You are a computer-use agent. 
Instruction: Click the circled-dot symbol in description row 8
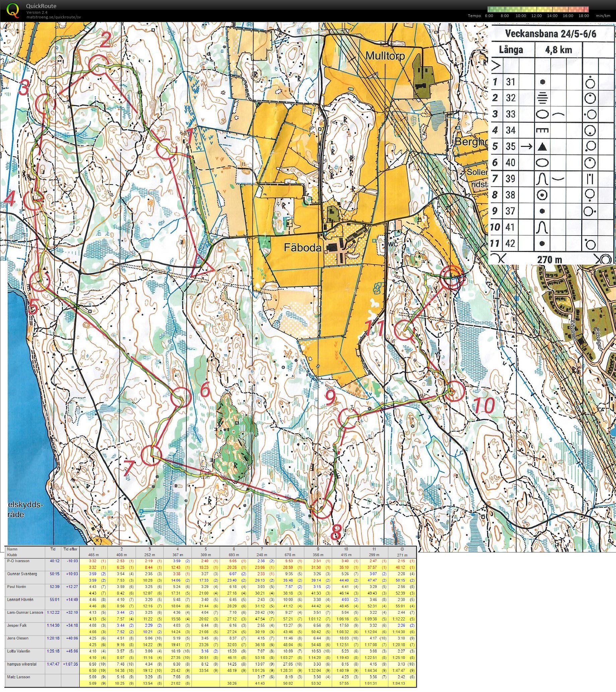pos(542,195)
